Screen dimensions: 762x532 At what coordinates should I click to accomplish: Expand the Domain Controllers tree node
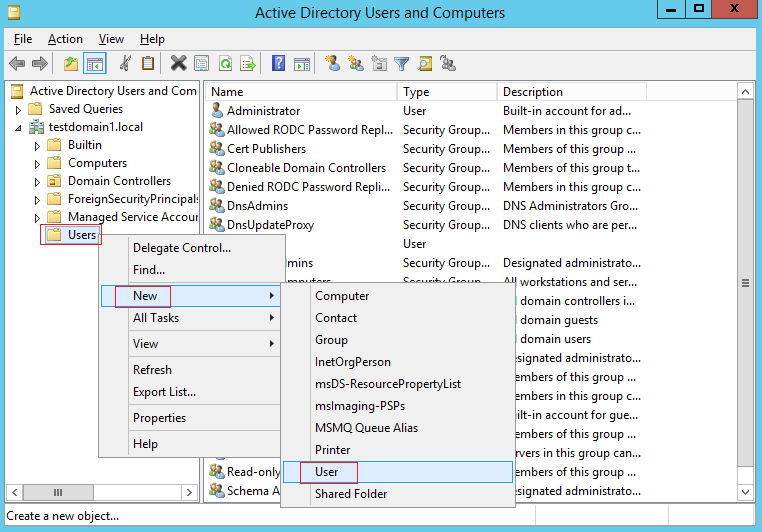point(37,182)
